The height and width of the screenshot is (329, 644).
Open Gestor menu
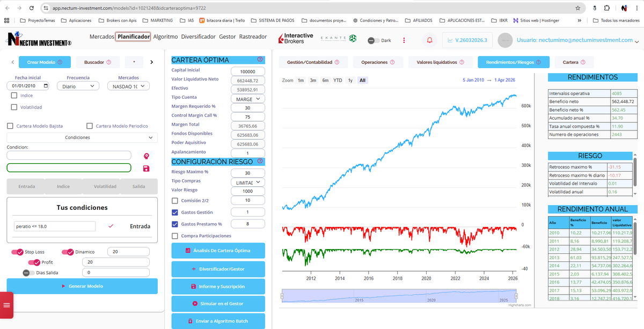(228, 36)
